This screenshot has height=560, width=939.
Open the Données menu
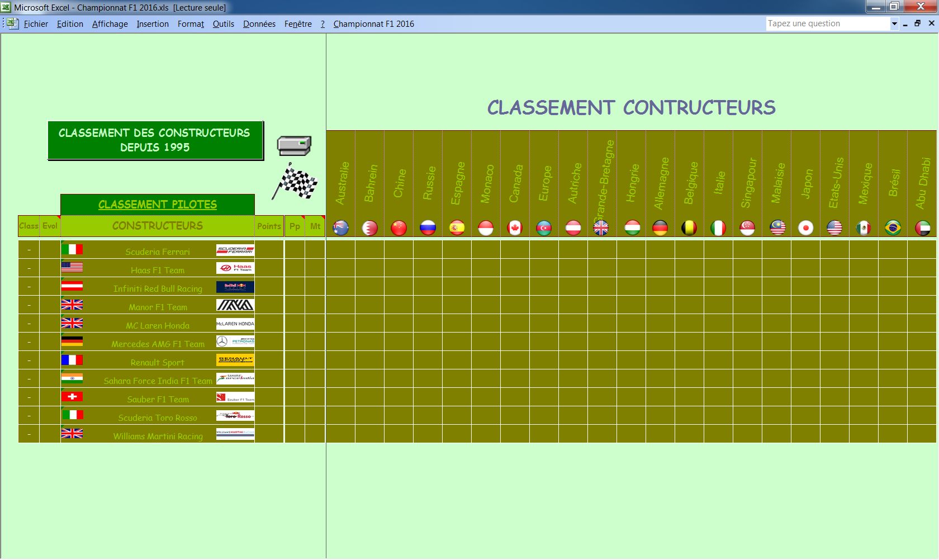(259, 23)
